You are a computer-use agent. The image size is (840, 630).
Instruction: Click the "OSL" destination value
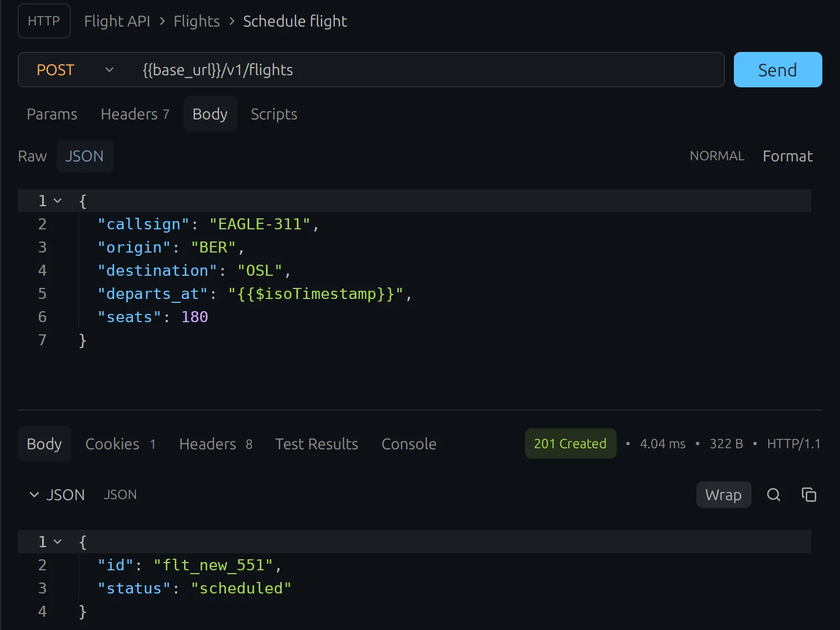260,270
